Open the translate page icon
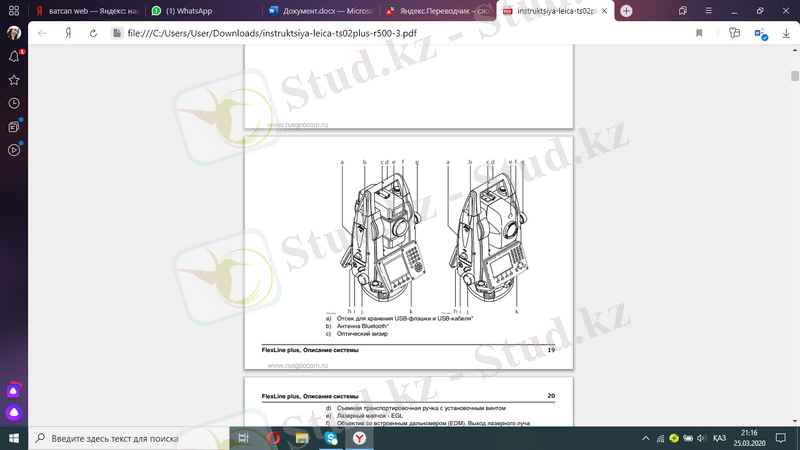The image size is (800, 450). click(761, 34)
